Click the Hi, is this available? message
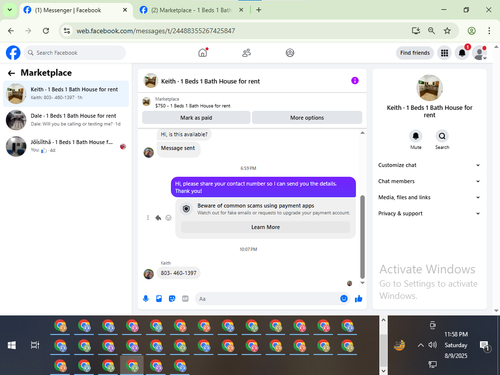Viewport: 500px width, 375px height. click(x=184, y=134)
